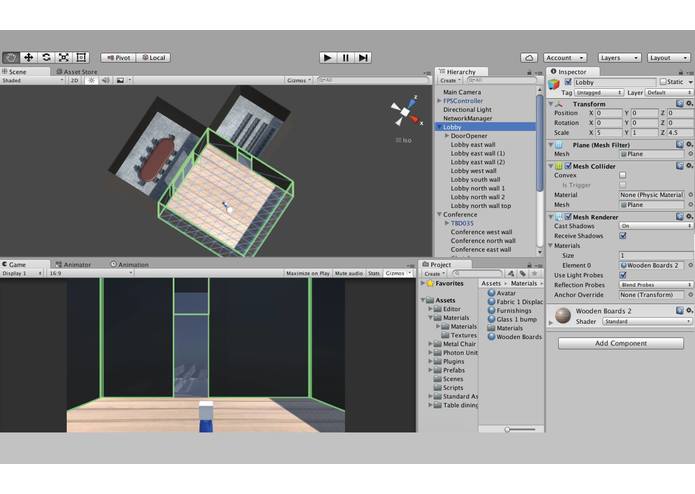The height and width of the screenshot is (494, 695).
Task: Click Project search by type icon
Action: pos(511,273)
